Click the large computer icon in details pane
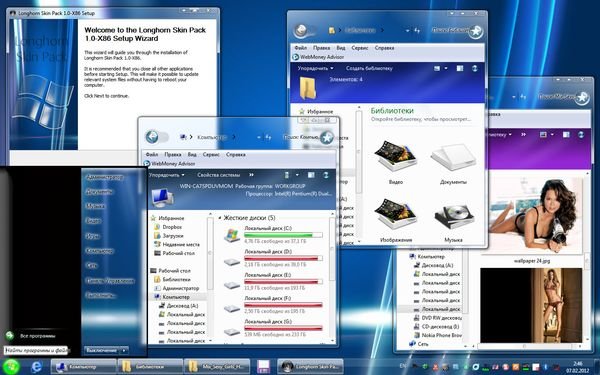Viewport: 600px width, 375px height. [163, 198]
